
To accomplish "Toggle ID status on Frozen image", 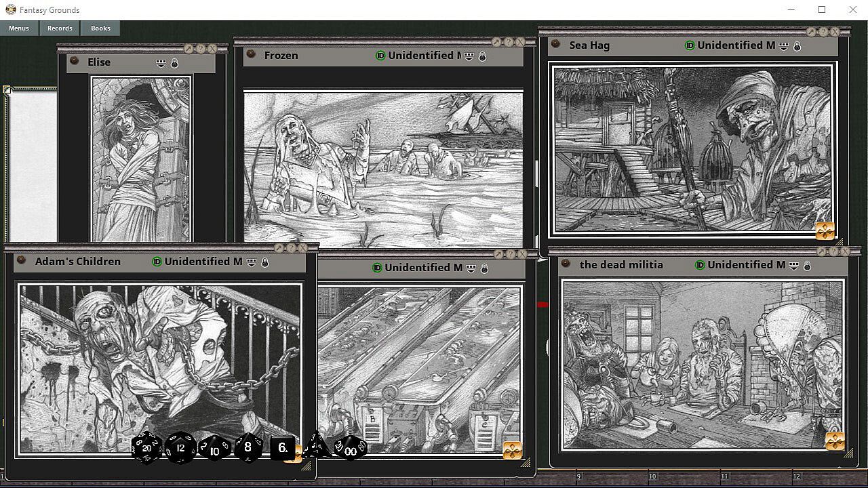I will click(380, 56).
